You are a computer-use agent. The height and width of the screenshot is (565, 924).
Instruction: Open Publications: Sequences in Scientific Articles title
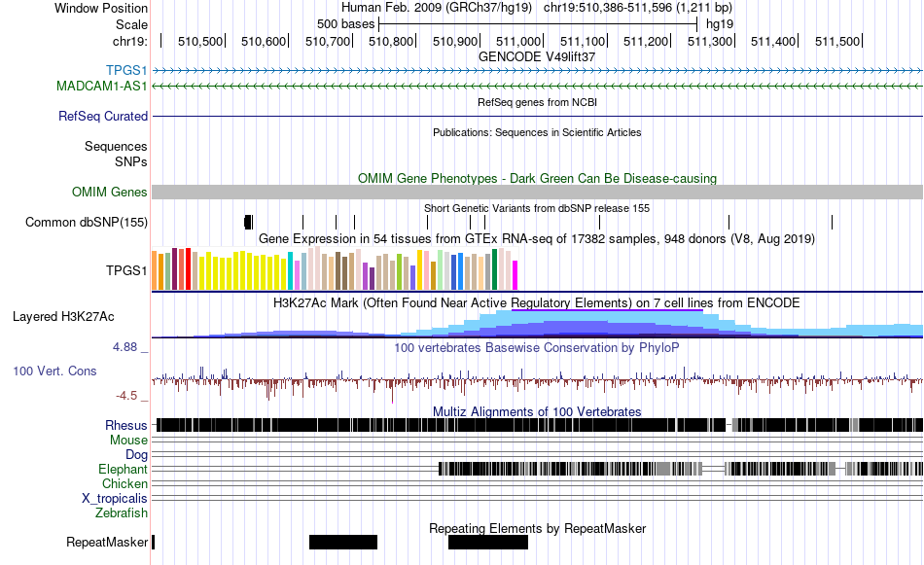click(537, 132)
